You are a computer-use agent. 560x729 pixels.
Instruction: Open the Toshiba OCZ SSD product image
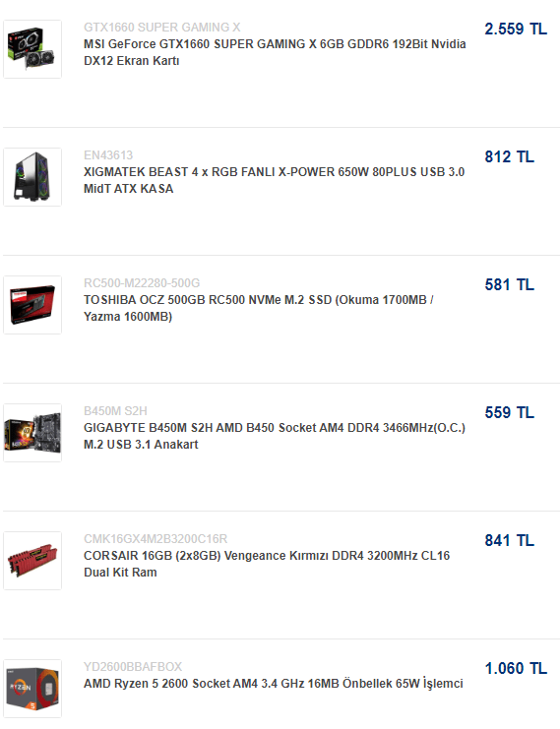(x=32, y=305)
